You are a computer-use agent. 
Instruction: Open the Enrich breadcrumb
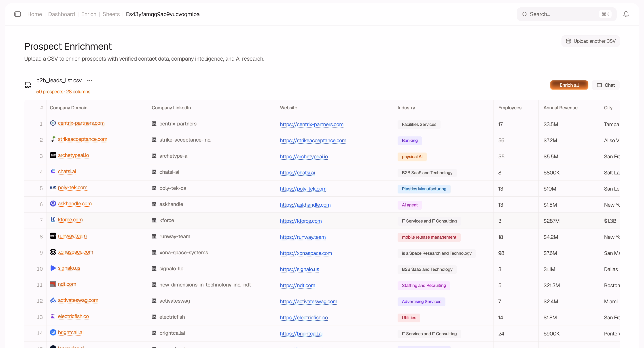point(89,14)
